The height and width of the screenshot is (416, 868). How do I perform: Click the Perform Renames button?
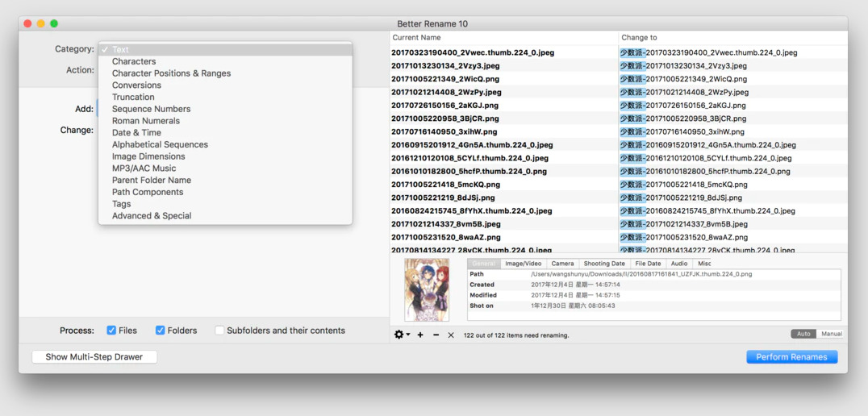(791, 357)
